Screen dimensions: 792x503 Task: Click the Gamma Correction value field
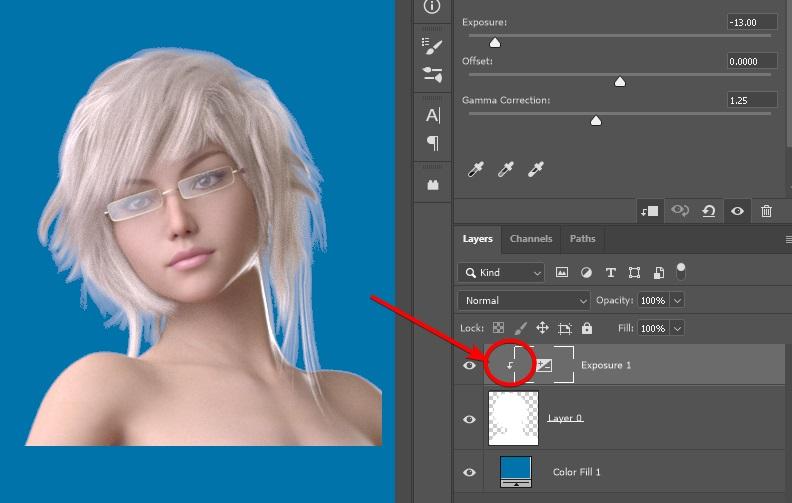click(752, 100)
